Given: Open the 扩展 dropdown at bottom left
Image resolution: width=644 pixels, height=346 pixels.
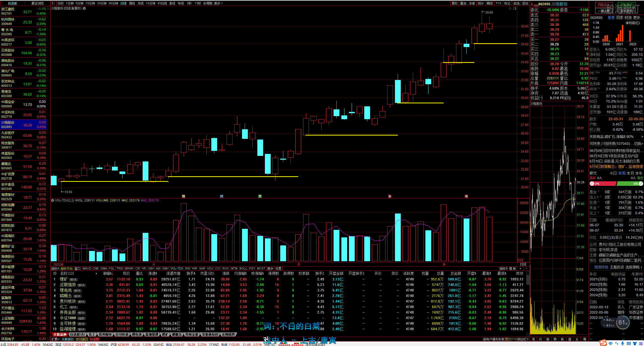Looking at the screenshot, I should (56, 339).
